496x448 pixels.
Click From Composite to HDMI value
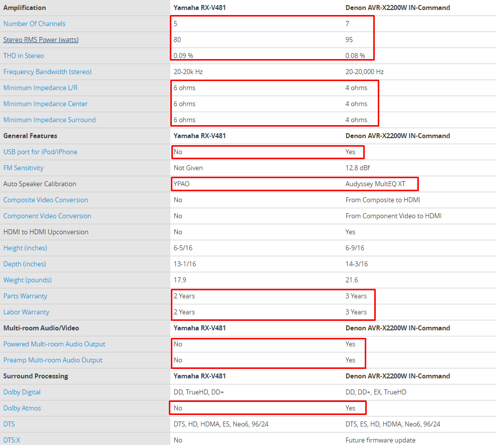pos(383,200)
